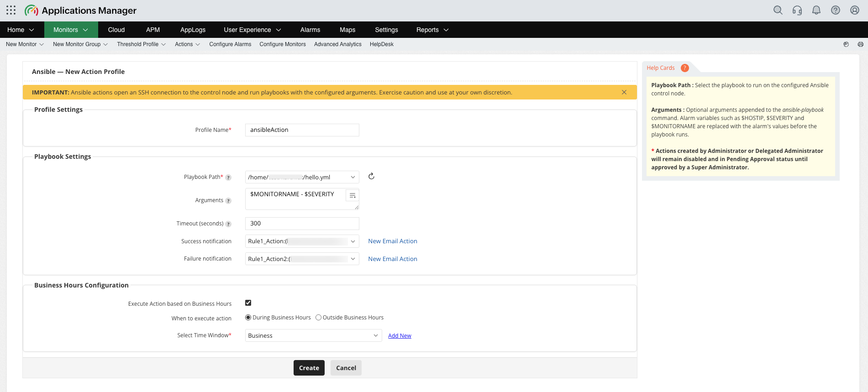Open the Monitors tab
The image size is (868, 392).
point(71,30)
